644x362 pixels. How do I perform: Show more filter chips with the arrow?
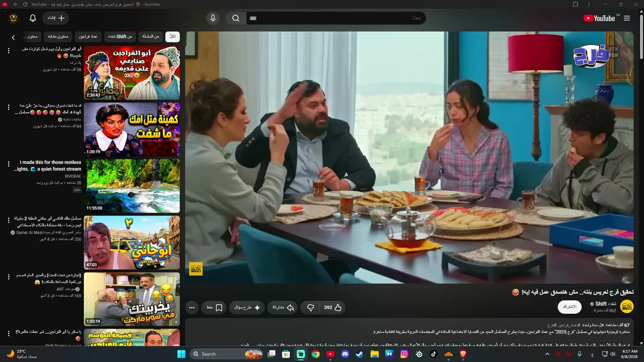[14, 37]
